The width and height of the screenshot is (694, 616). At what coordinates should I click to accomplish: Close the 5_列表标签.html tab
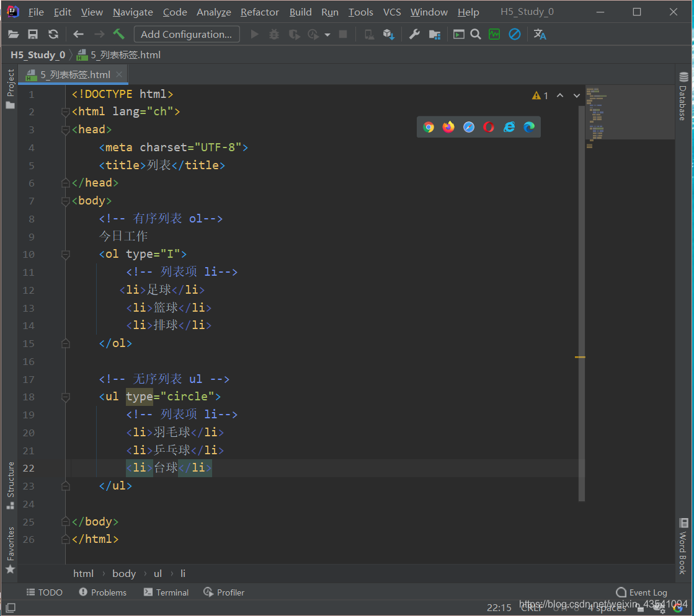[x=119, y=74]
